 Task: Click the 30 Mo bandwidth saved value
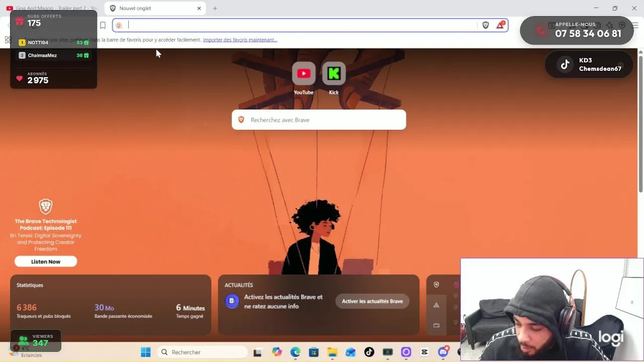pos(104,307)
